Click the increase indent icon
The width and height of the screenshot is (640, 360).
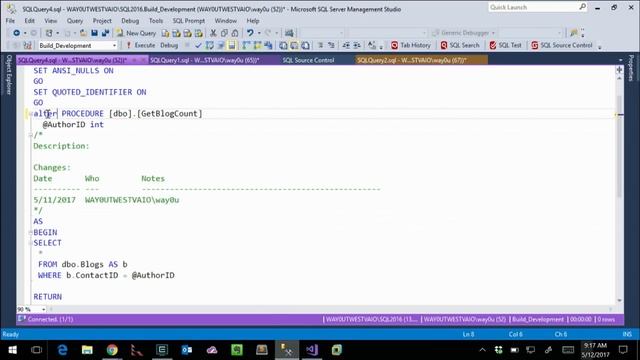pos(357,45)
